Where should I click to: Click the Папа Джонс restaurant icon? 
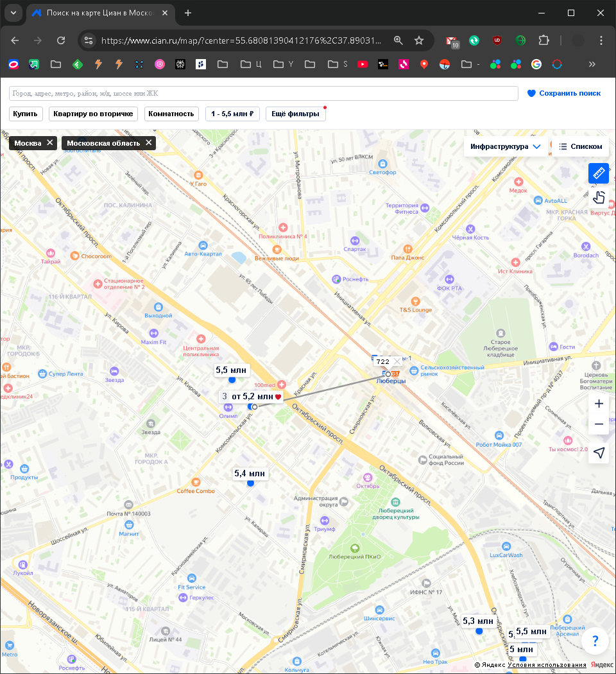(407, 249)
